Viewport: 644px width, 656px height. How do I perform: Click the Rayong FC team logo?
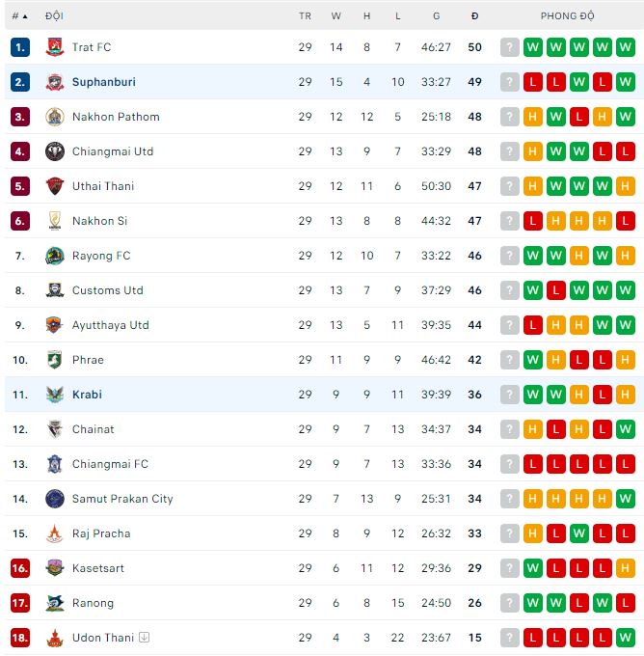(54, 256)
